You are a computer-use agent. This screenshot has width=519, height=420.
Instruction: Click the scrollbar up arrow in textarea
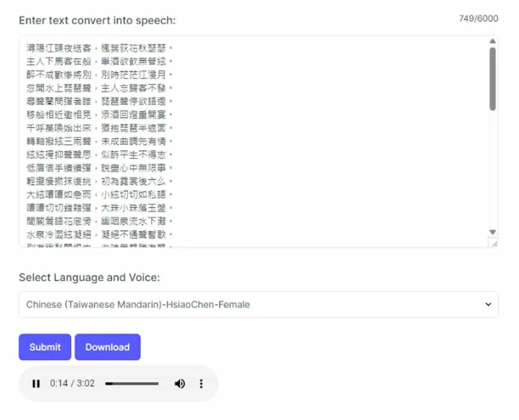pos(493,41)
